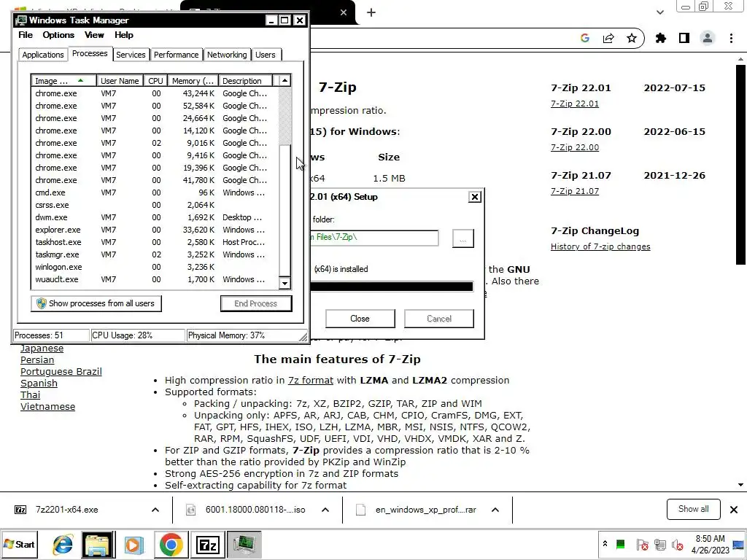
Task: Click Show all downloads
Action: [x=693, y=509]
